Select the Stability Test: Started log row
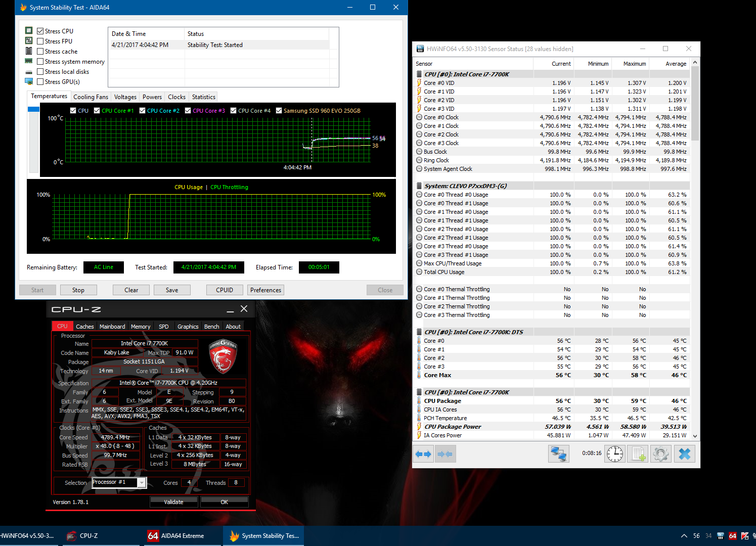Viewport: 756px width, 546px height. [x=219, y=45]
